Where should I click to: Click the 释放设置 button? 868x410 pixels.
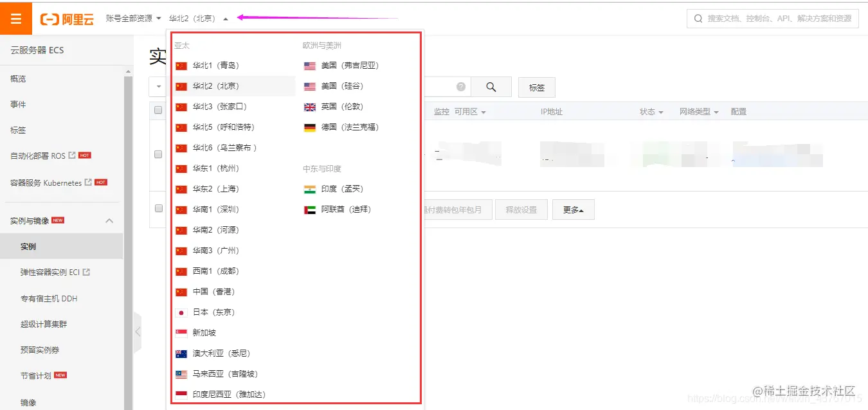521,209
